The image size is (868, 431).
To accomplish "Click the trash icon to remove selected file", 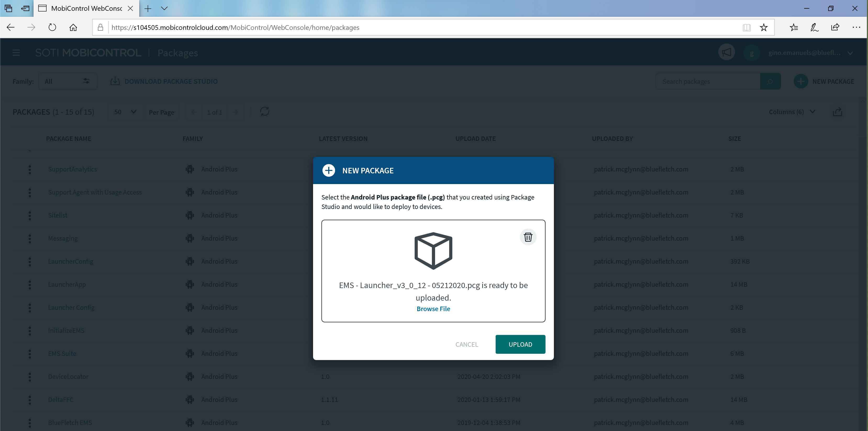I will pyautogui.click(x=528, y=237).
